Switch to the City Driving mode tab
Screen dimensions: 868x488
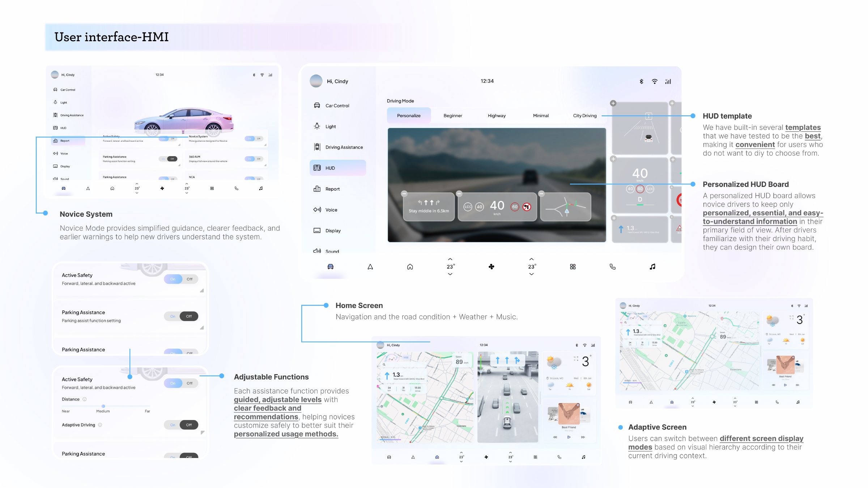pos(584,116)
